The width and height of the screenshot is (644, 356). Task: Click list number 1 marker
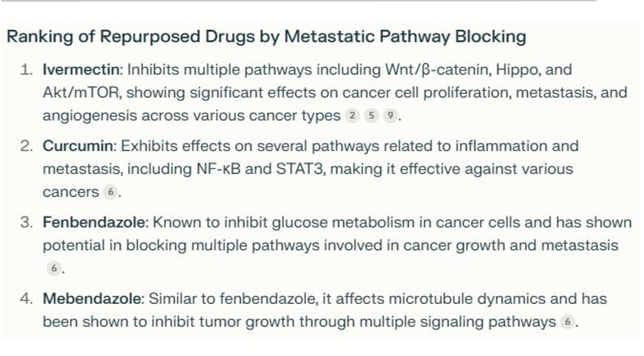coord(26,70)
